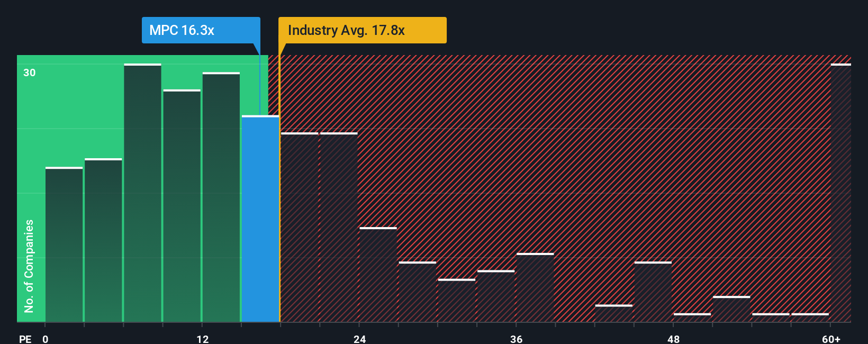
Task: Click the first green bar at PE 0
Action: tap(64, 245)
